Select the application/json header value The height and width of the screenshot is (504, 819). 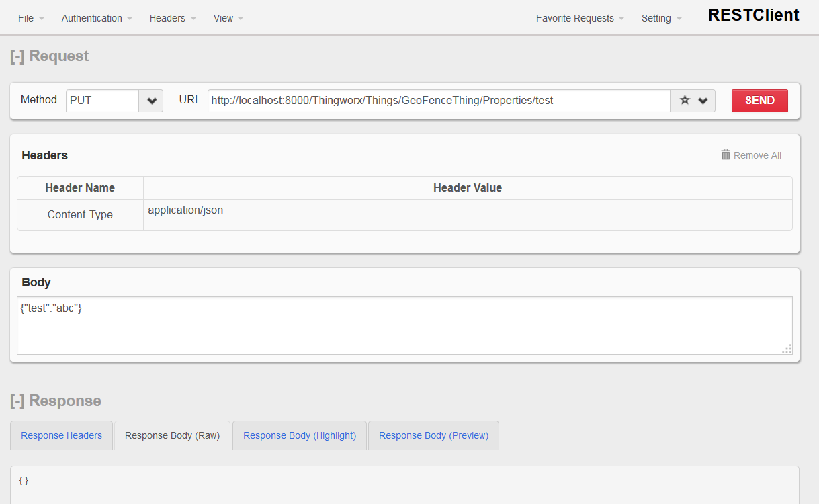[185, 210]
